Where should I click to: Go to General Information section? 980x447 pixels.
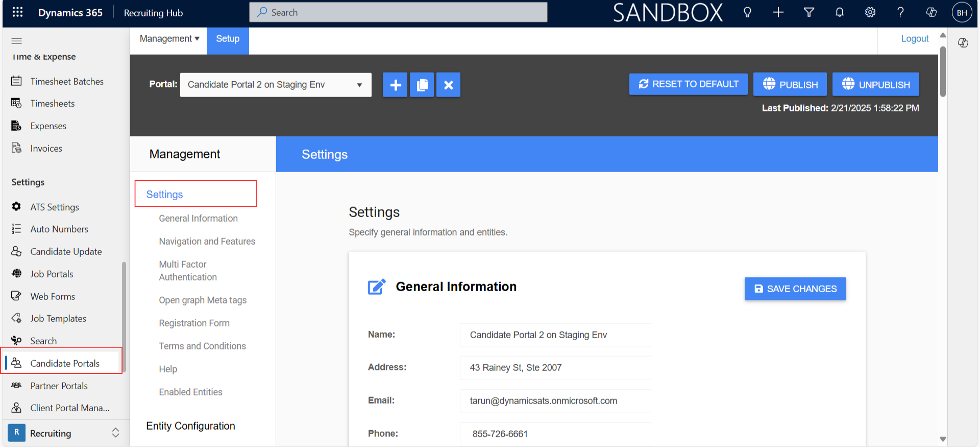click(x=198, y=218)
